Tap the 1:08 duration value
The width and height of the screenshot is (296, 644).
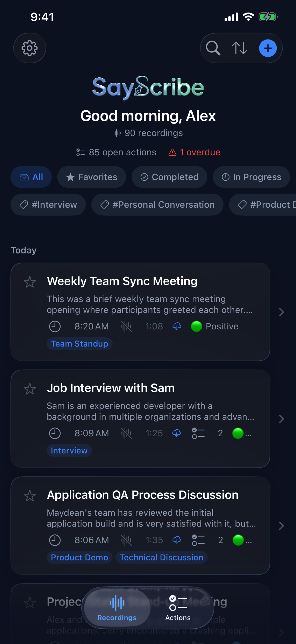154,326
